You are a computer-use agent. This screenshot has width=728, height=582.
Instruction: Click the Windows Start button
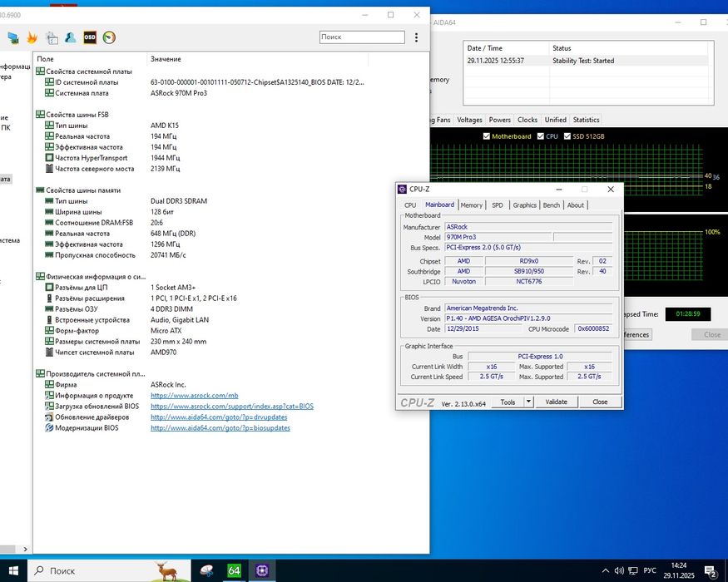tap(13, 570)
